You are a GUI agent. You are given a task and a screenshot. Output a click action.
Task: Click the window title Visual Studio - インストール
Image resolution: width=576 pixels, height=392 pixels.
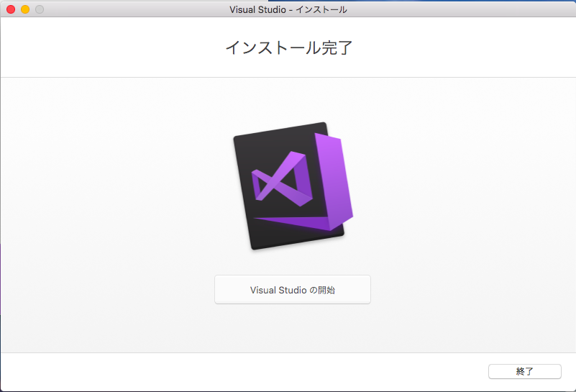(x=288, y=9)
